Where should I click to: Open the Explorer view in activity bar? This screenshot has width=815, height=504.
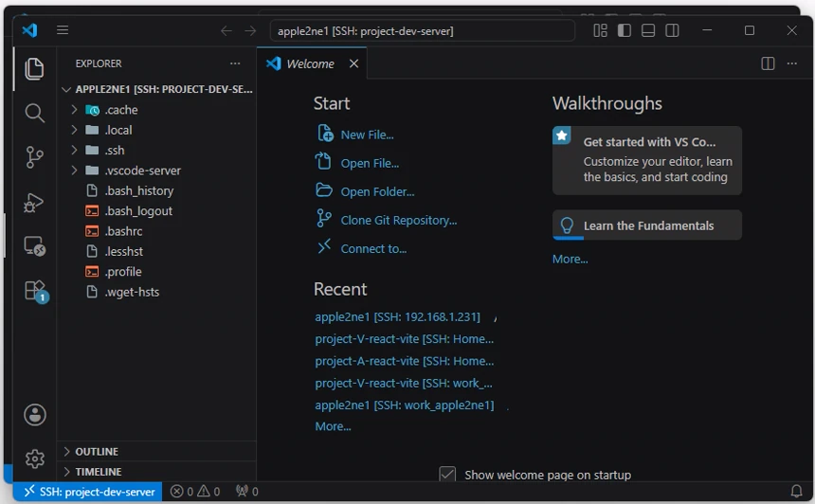[34, 68]
